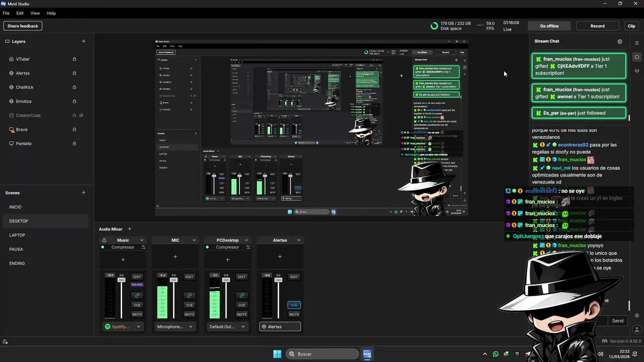The height and width of the screenshot is (362, 644).
Task: Click the warning icon in bottom status bar
Action: [5, 342]
